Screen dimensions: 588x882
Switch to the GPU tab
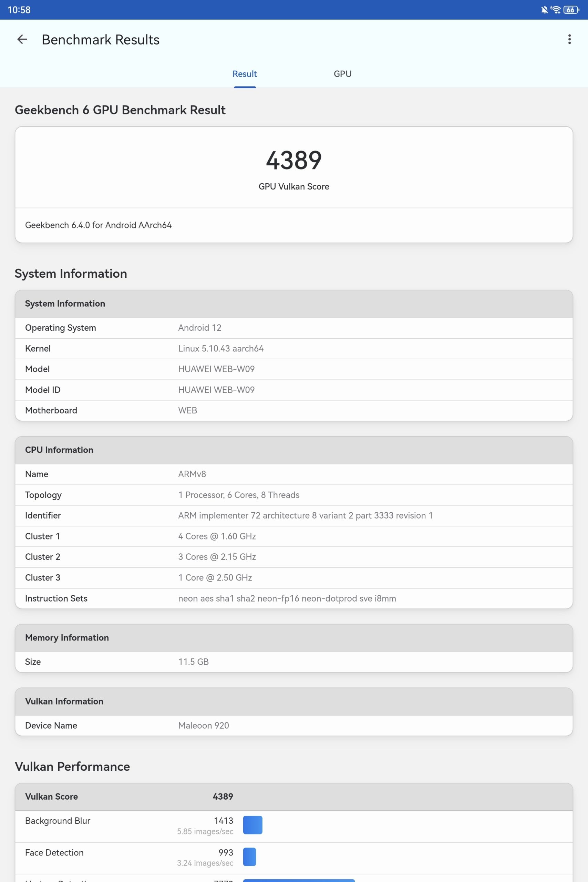point(342,74)
